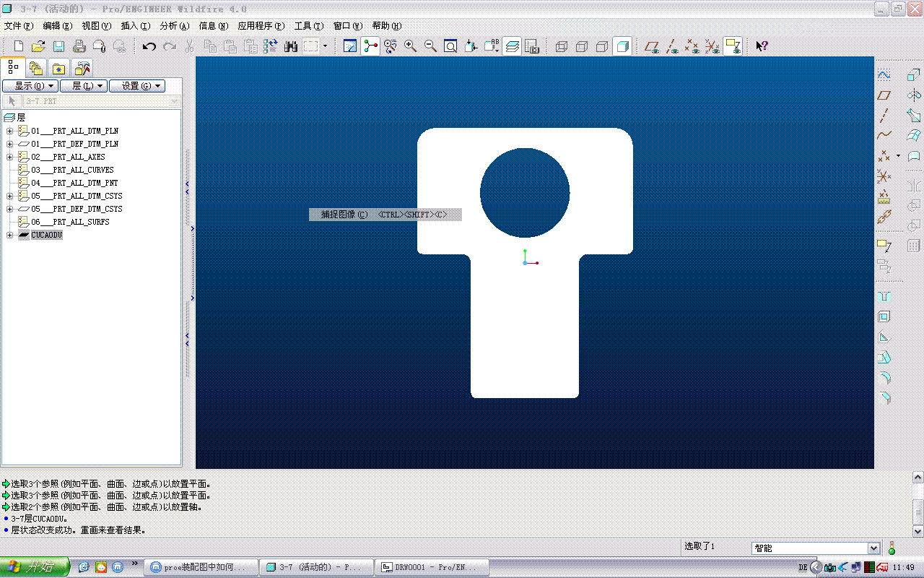Open the 插入(I) menu
Image resolution: width=924 pixels, height=578 pixels.
pos(136,26)
